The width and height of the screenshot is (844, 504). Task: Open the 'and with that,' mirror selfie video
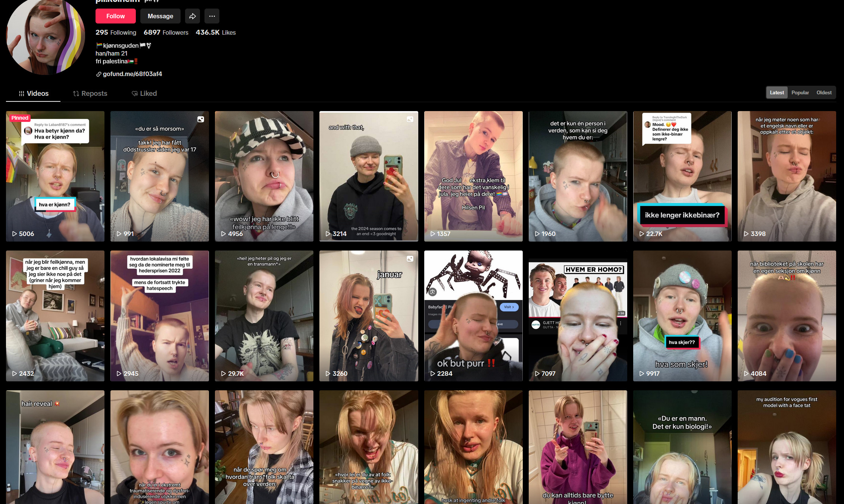point(369,176)
